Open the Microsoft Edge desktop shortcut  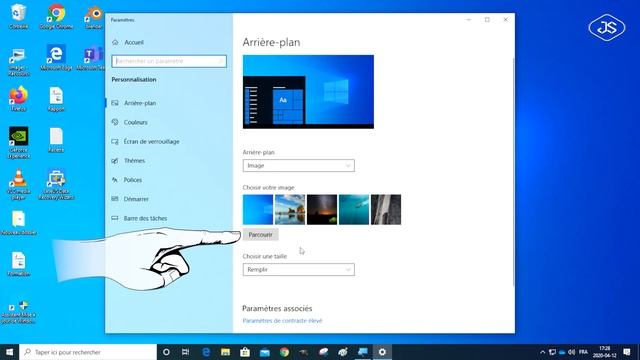56,58
